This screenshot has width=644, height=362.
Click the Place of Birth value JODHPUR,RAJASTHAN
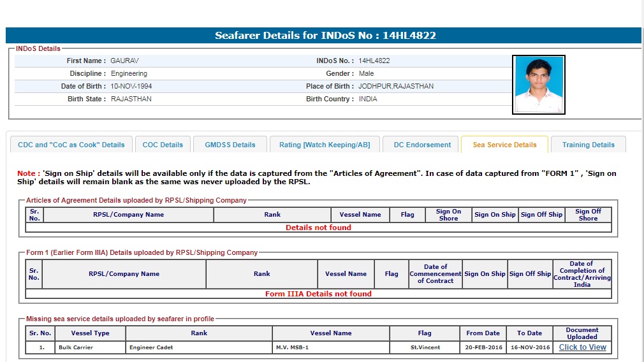click(x=396, y=86)
